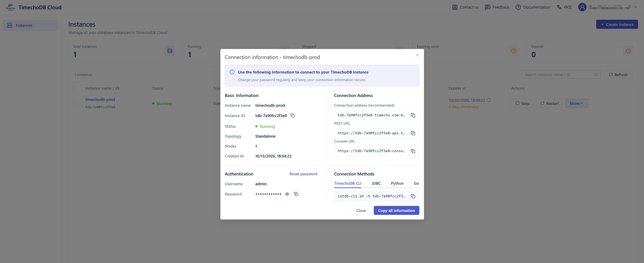
Task: Reveal the password with eye icon
Action: pyautogui.click(x=287, y=194)
